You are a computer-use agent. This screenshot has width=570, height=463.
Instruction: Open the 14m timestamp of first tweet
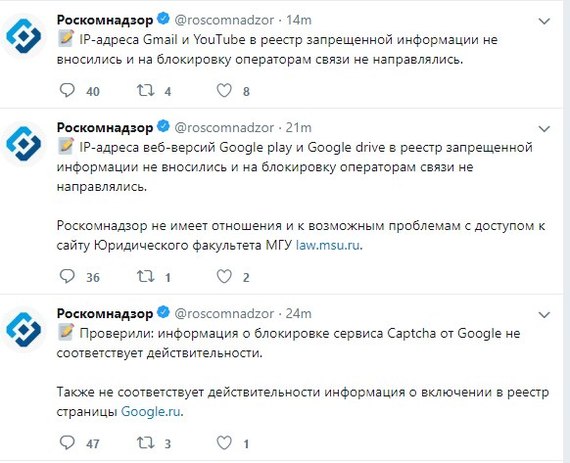point(299,20)
